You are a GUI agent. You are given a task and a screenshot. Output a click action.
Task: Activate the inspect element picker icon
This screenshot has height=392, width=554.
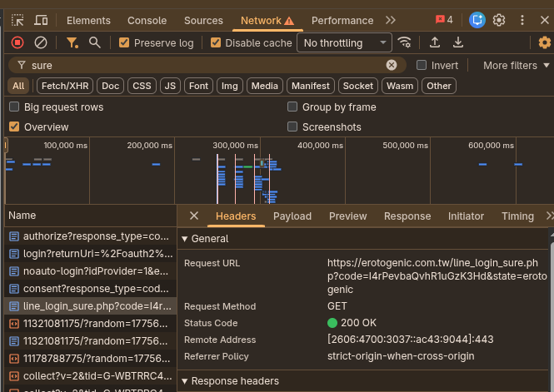(x=17, y=20)
